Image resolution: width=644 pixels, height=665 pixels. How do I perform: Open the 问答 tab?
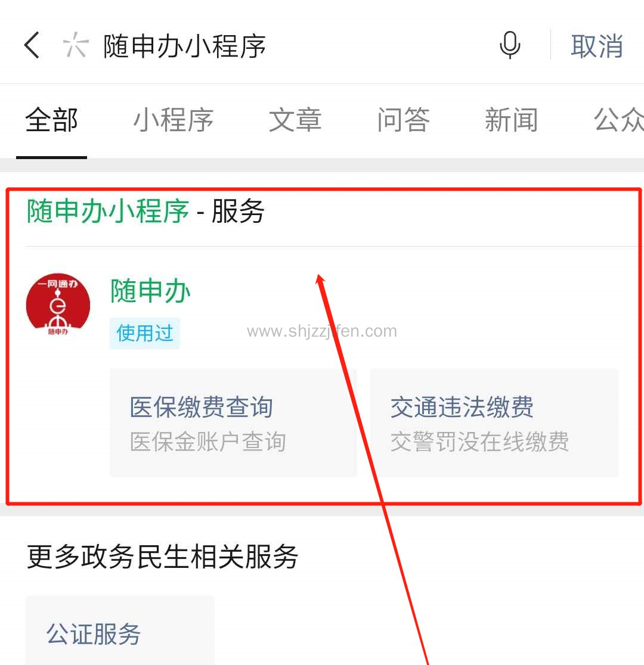(403, 120)
